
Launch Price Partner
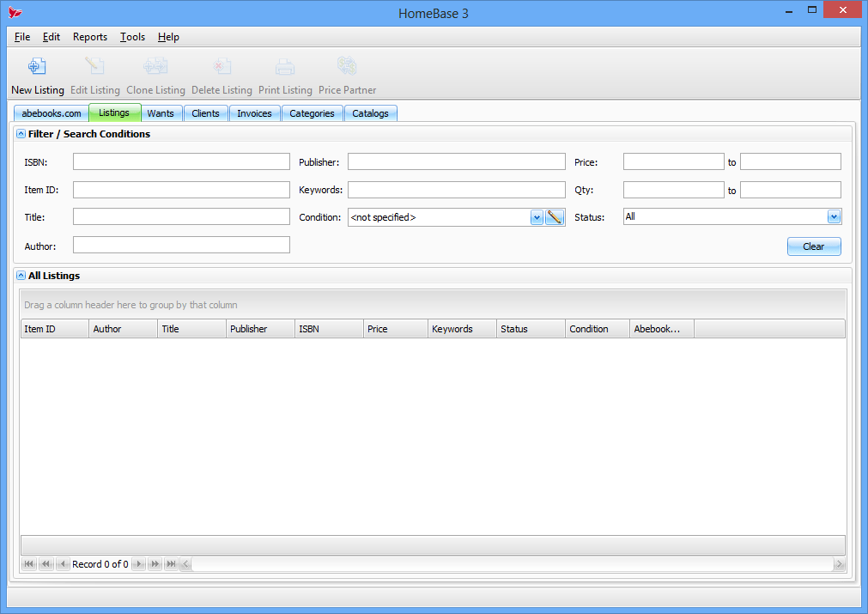pyautogui.click(x=347, y=74)
